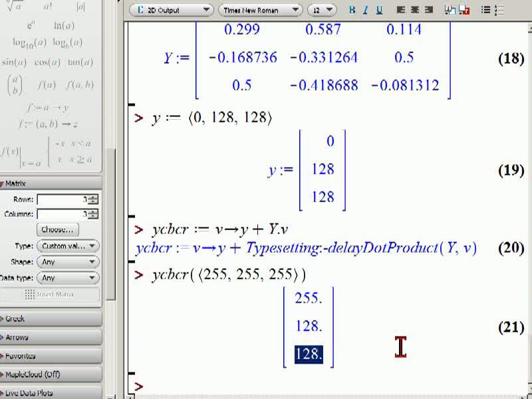
Task: Open the Times New Roman font dropdown
Action: [260, 10]
